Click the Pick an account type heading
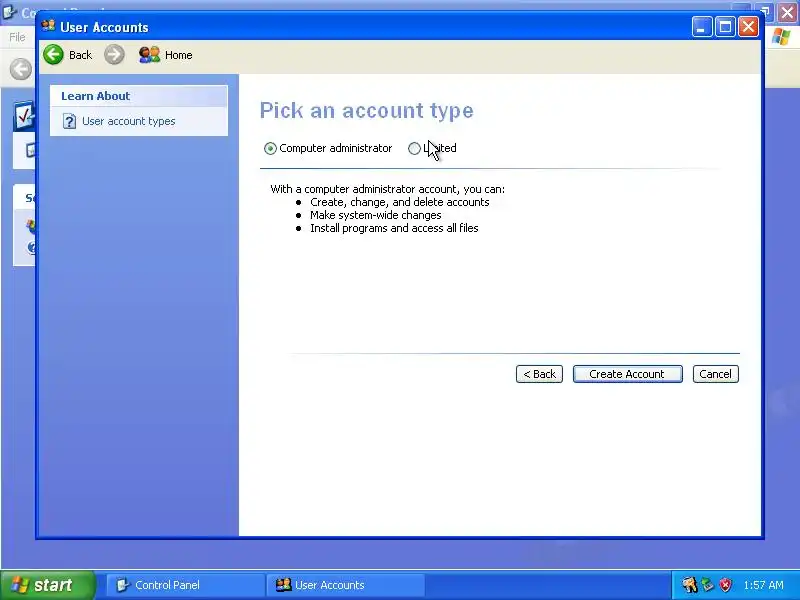800x600 pixels. point(366,111)
